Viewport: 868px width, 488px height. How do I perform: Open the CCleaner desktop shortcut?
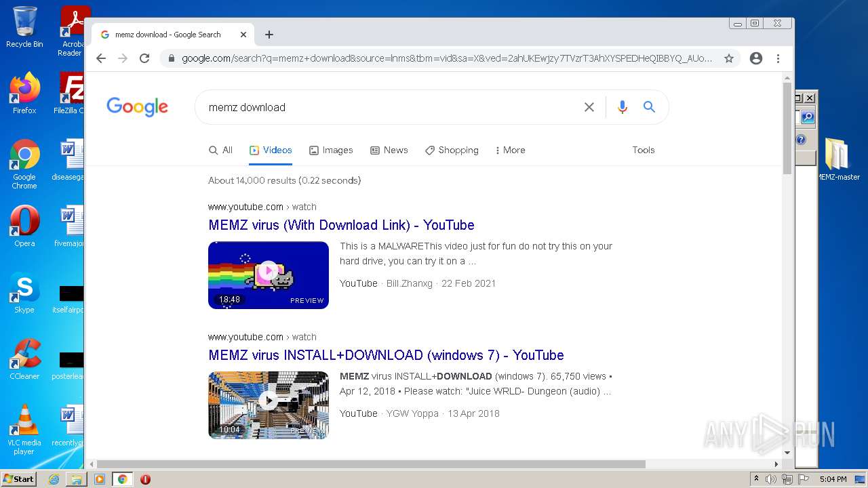click(24, 359)
